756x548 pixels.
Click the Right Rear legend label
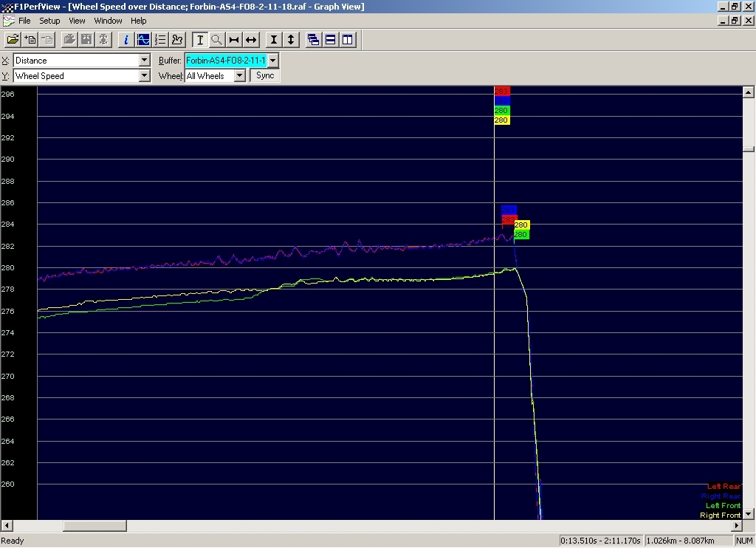(721, 496)
